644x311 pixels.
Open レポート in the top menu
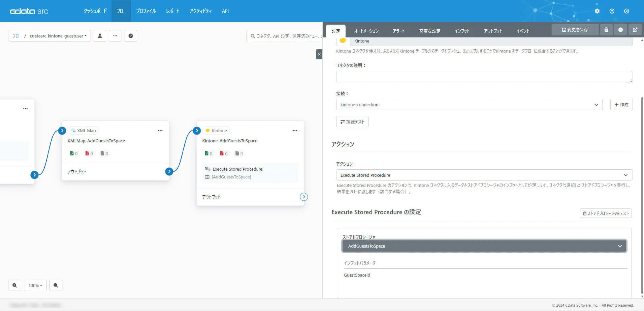(172, 11)
